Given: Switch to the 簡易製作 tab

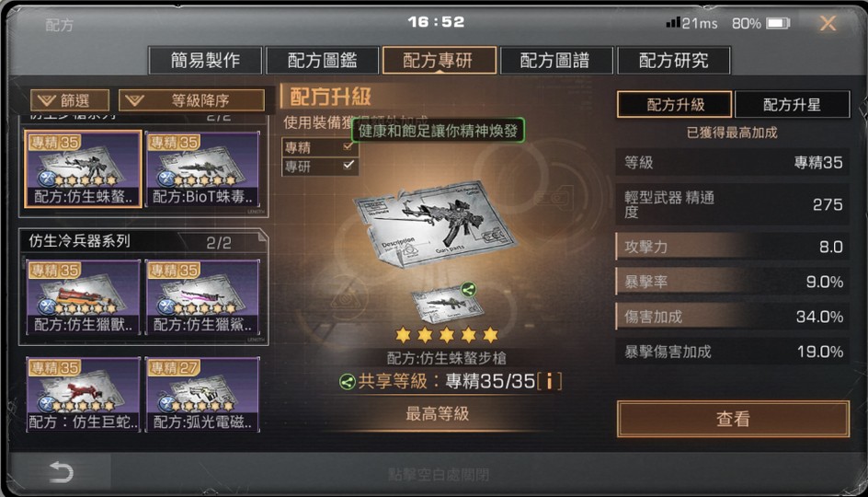Looking at the screenshot, I should (x=205, y=60).
